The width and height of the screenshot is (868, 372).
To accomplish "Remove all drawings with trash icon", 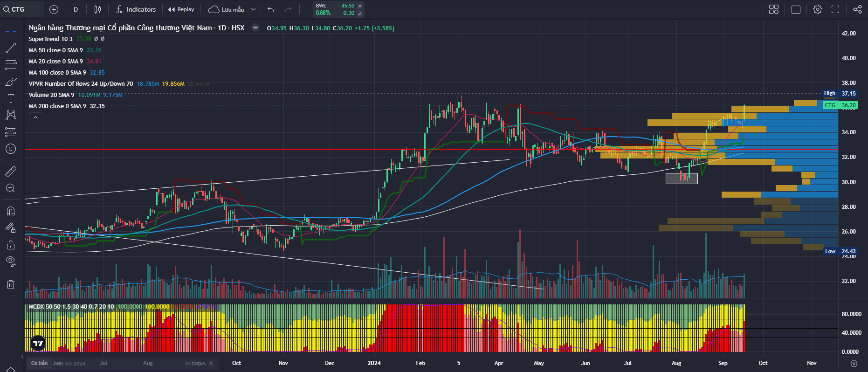I will click(x=11, y=284).
